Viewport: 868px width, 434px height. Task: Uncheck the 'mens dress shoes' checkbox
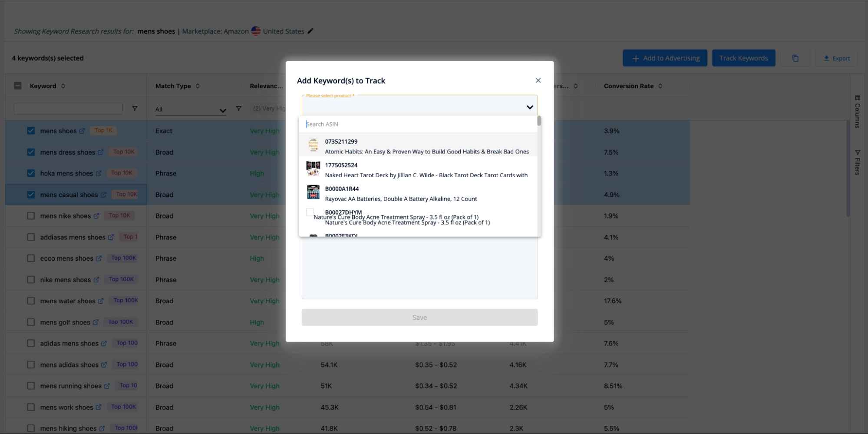click(x=31, y=152)
